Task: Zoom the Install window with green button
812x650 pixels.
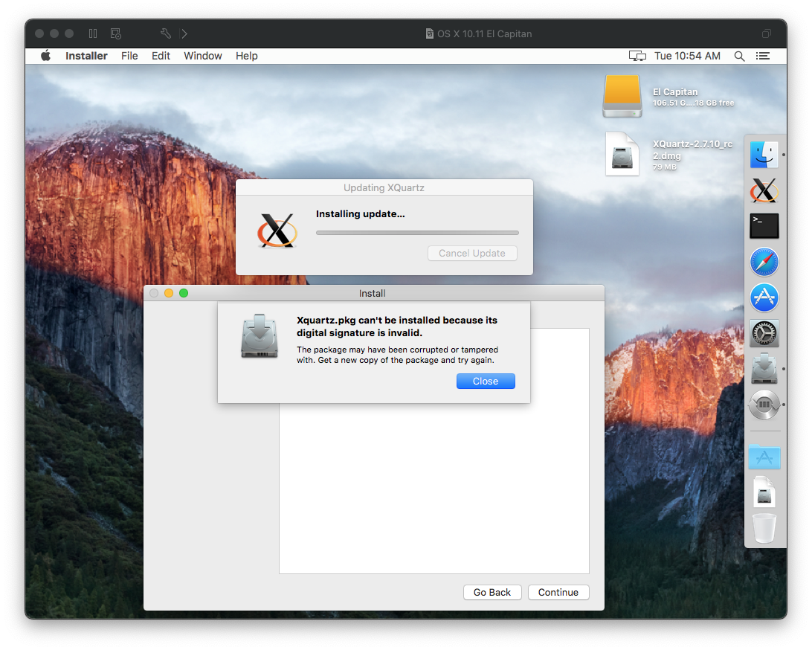Action: (x=184, y=293)
